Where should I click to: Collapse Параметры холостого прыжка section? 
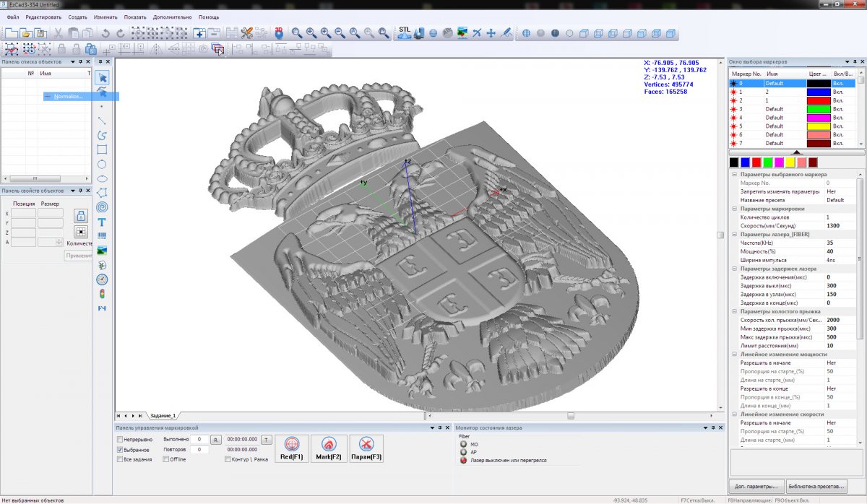coord(735,311)
